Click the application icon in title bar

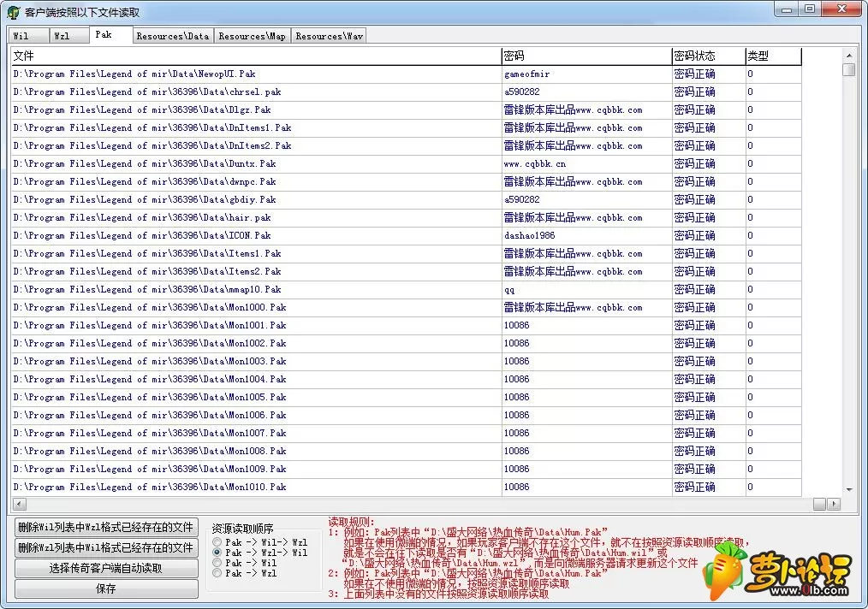(x=14, y=12)
